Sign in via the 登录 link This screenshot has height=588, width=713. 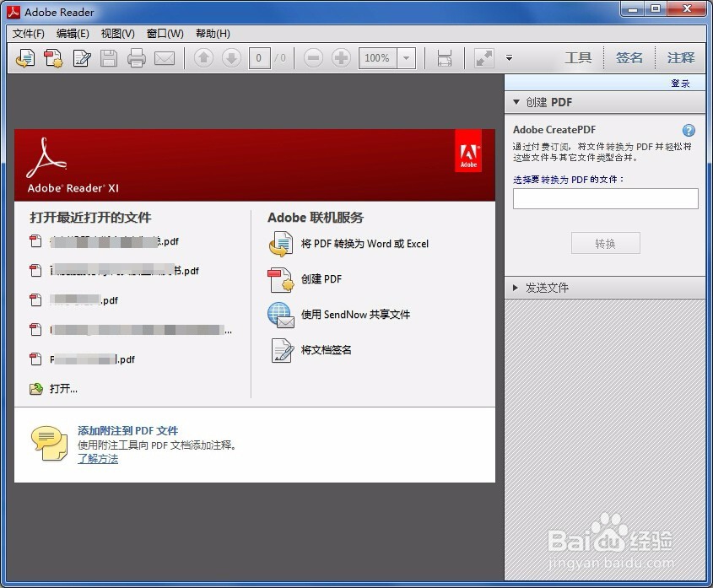(680, 83)
